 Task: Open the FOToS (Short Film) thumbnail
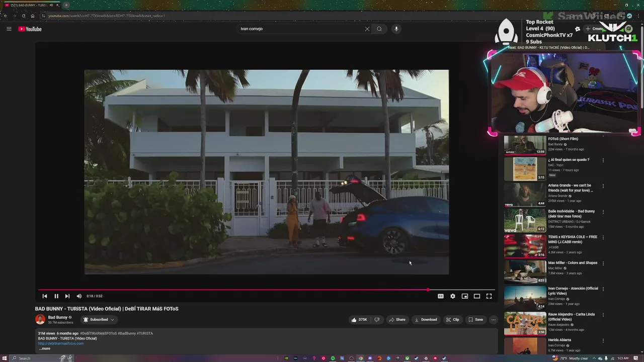tap(525, 144)
